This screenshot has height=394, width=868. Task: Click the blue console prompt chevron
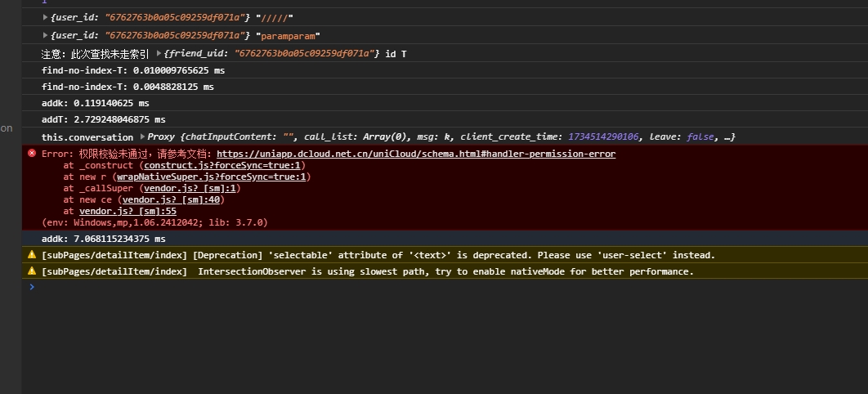tap(32, 287)
